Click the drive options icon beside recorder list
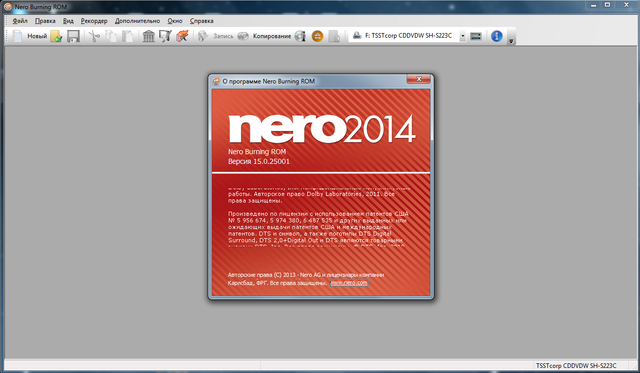 point(476,36)
